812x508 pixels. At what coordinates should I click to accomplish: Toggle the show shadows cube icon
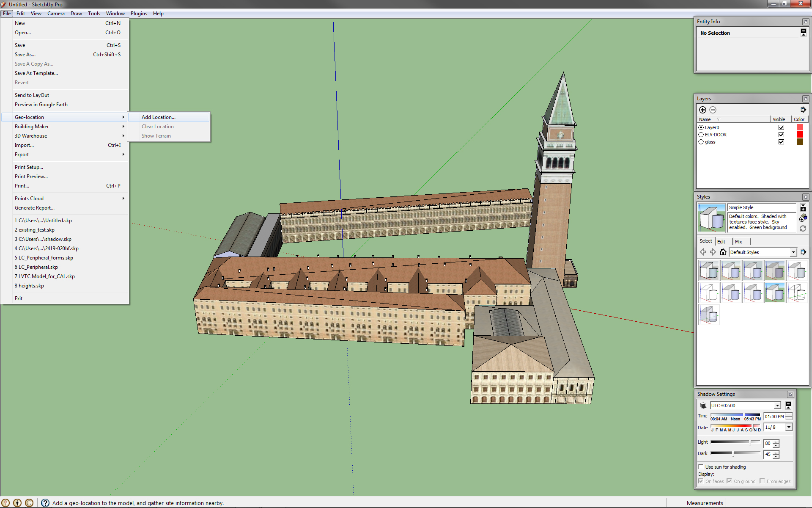[703, 406]
